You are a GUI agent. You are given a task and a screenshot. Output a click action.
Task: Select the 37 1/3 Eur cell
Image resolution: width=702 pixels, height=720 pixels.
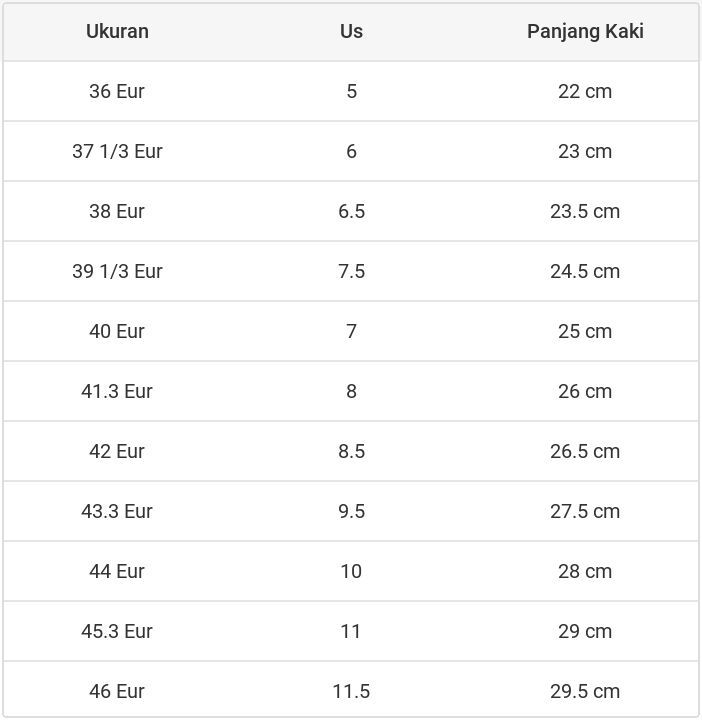117,151
